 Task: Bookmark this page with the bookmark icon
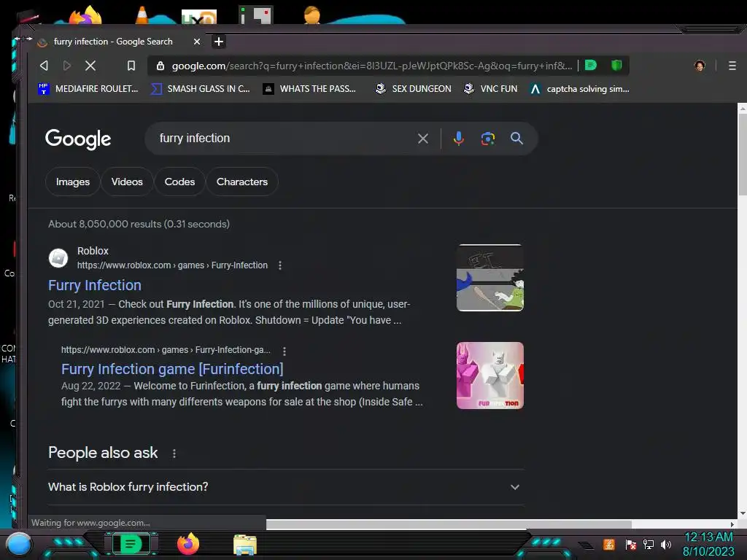(x=131, y=66)
